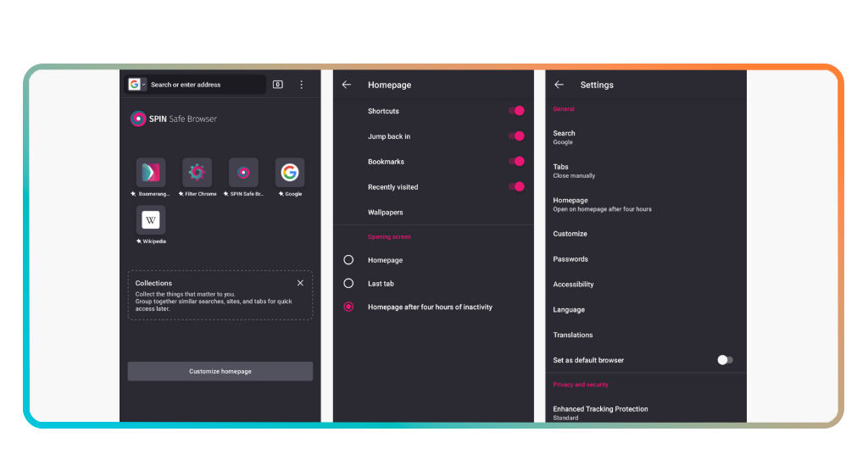Toggle the Jump back in switch
868x454 pixels.
516,136
